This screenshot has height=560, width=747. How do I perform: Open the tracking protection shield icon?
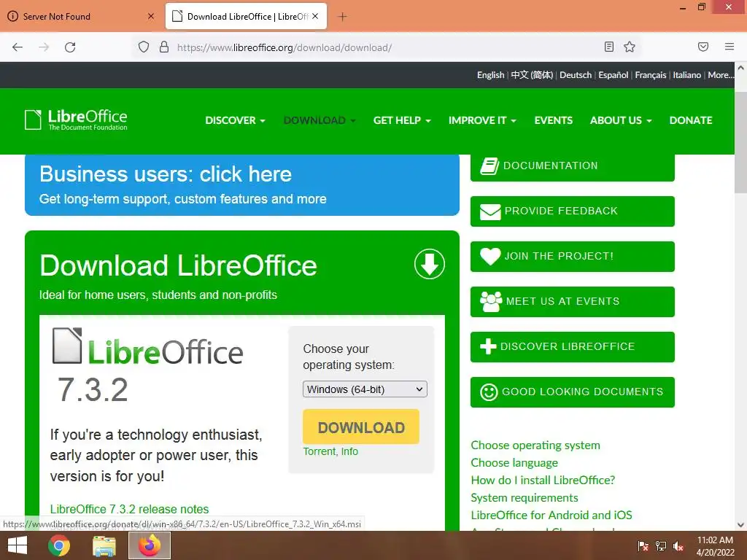pyautogui.click(x=144, y=47)
